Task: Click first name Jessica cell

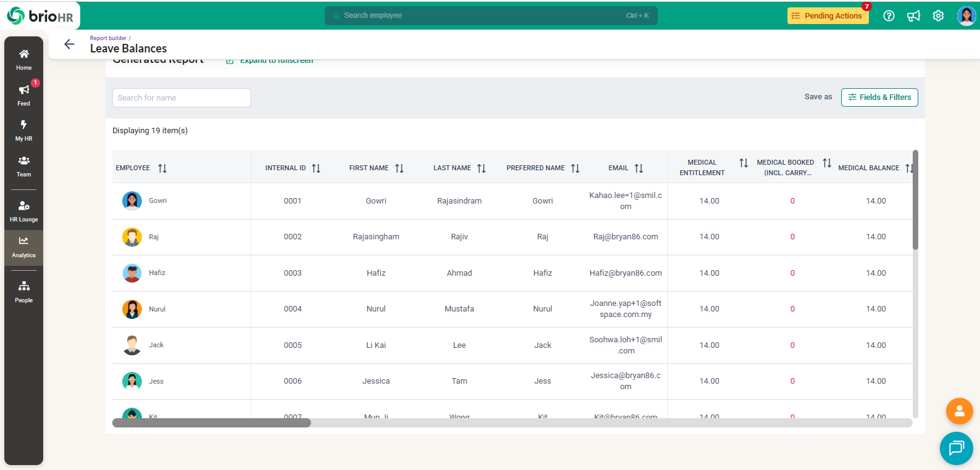Action: click(376, 381)
